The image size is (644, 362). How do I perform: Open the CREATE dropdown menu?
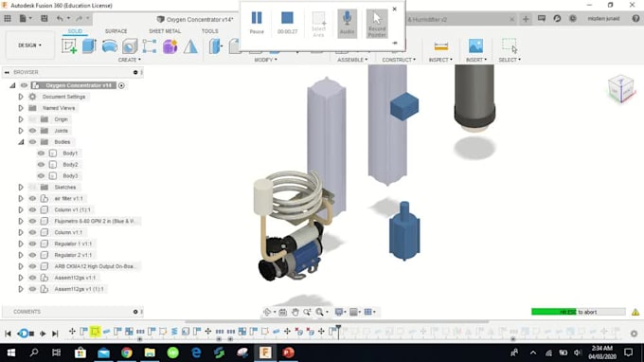pyautogui.click(x=130, y=60)
